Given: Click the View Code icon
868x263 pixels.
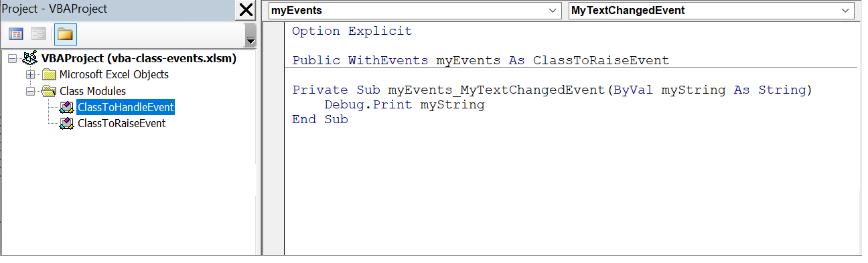Looking at the screenshot, I should pos(16,33).
